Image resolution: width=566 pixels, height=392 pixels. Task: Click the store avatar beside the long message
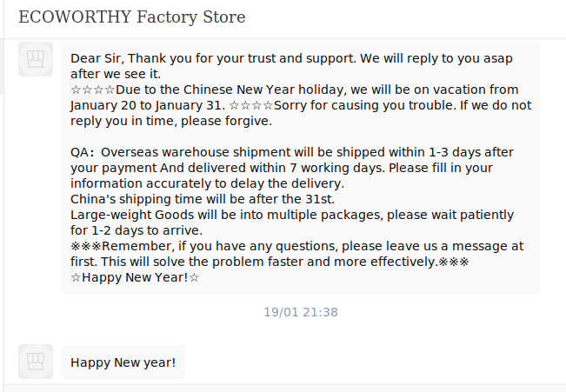[36, 59]
